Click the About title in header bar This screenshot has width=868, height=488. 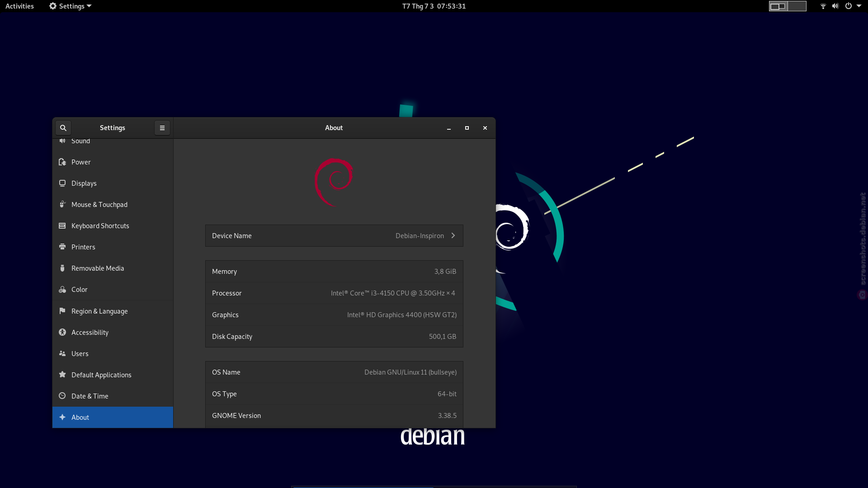pos(334,128)
